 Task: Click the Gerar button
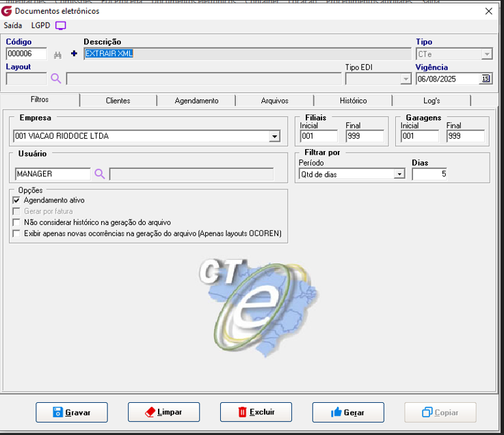[x=348, y=412]
